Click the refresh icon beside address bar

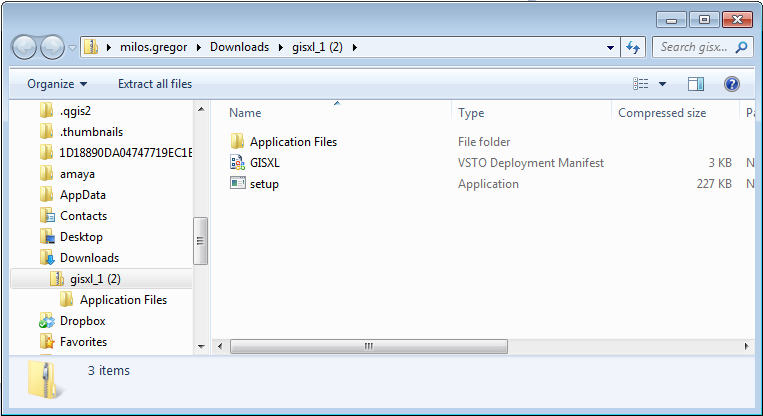click(x=633, y=47)
